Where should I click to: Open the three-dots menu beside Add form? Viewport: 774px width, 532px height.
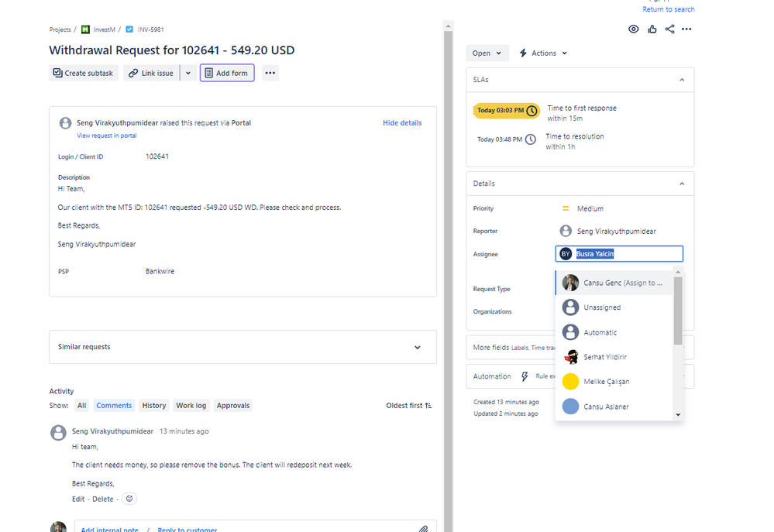click(270, 73)
